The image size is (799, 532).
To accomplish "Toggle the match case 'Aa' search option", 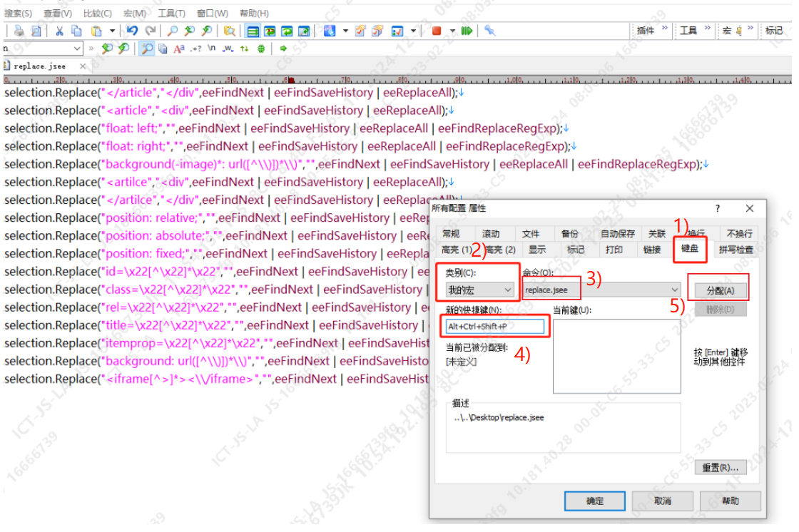I will (x=178, y=48).
